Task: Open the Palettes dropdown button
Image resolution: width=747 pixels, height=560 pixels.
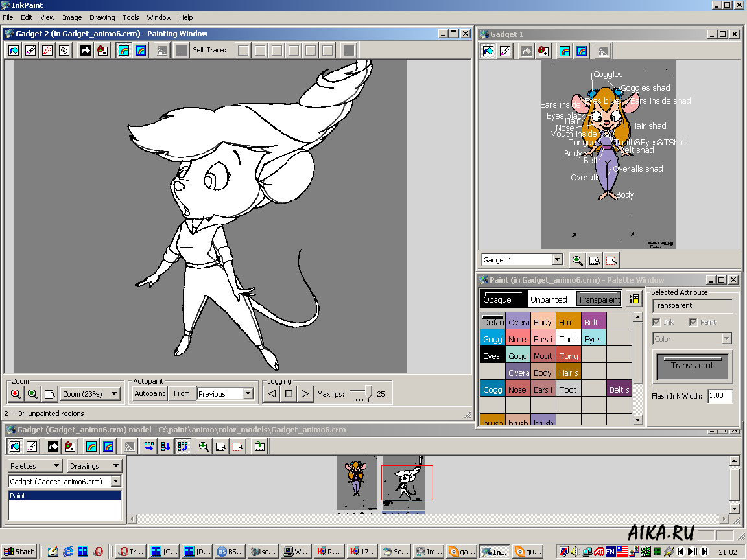Action: click(x=35, y=466)
